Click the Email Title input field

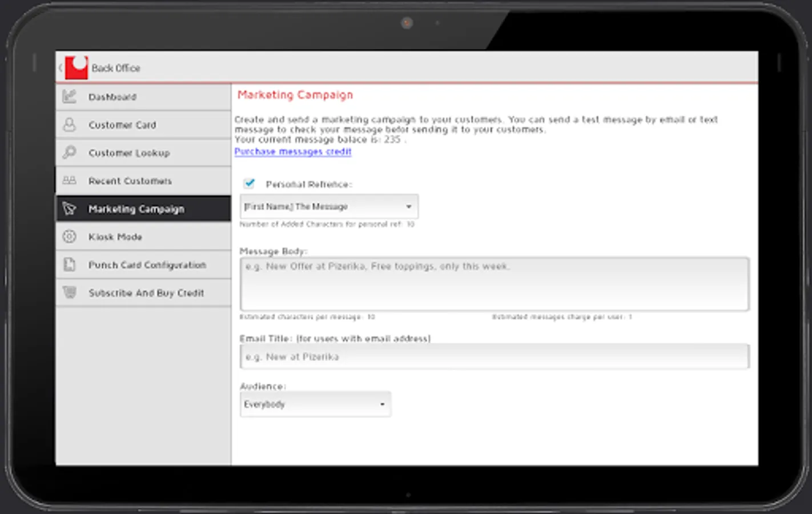495,357
